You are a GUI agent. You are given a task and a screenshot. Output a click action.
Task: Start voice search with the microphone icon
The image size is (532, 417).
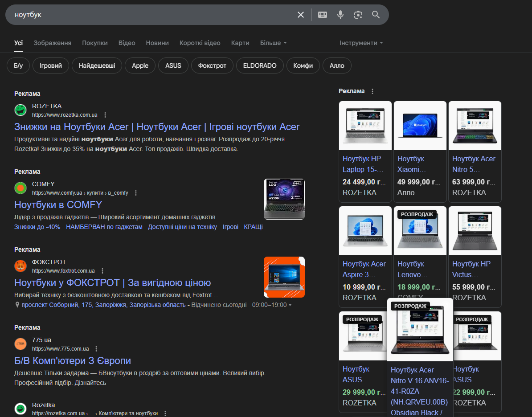click(x=340, y=15)
